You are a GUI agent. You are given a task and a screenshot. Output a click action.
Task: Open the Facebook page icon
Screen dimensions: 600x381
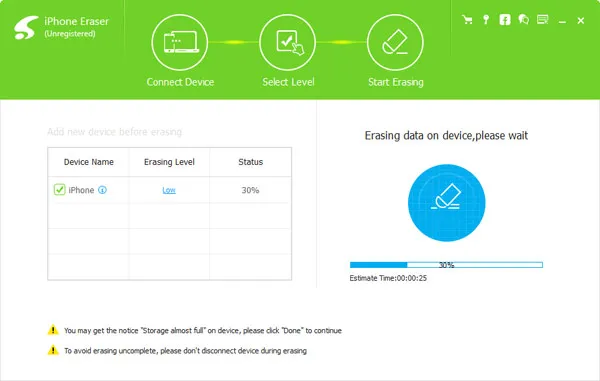point(505,20)
